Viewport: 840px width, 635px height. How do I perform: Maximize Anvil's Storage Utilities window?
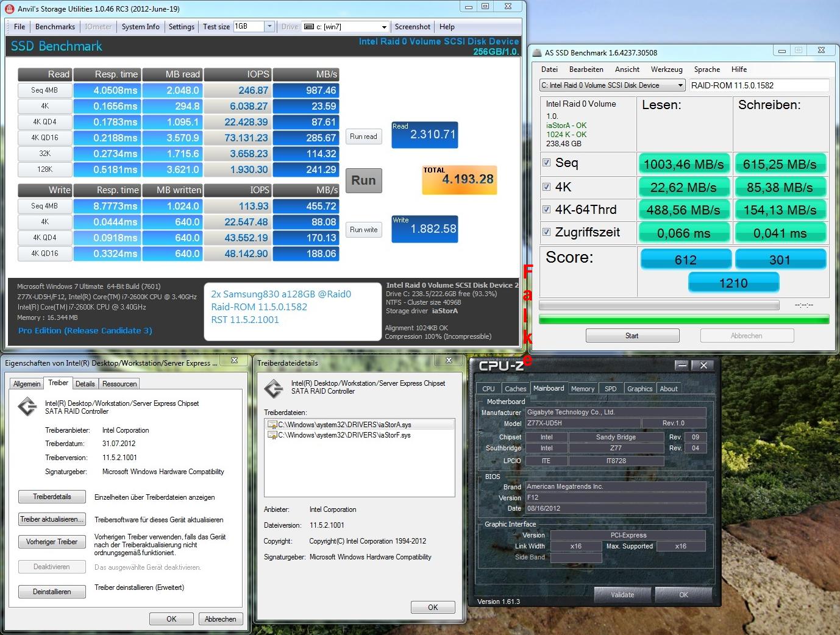click(485, 6)
